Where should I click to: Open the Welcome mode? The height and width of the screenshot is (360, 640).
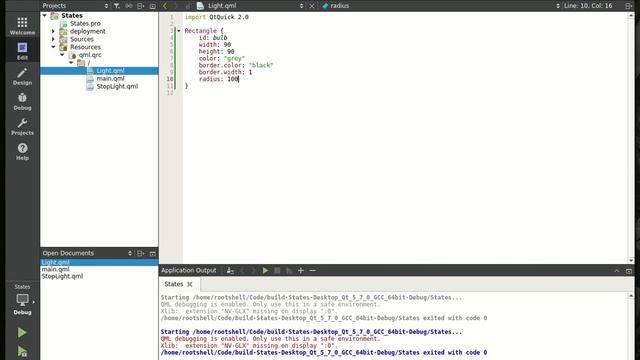pyautogui.click(x=22, y=26)
